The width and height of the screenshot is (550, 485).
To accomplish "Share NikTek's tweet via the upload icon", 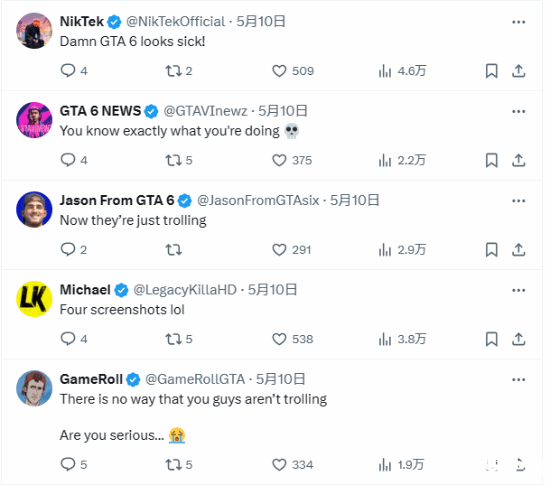I will click(518, 71).
